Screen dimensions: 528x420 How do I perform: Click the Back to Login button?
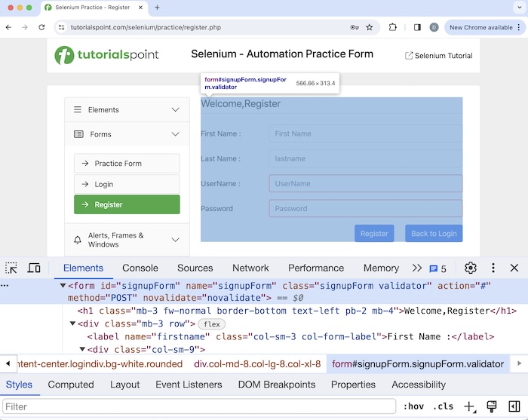tap(434, 233)
